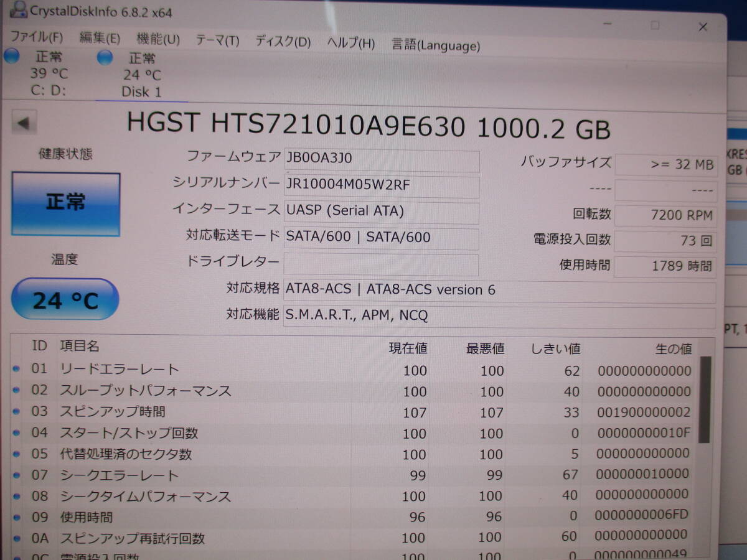Click raw value 0000000006FD
Viewport: 747px width, 560px height.
point(641,515)
